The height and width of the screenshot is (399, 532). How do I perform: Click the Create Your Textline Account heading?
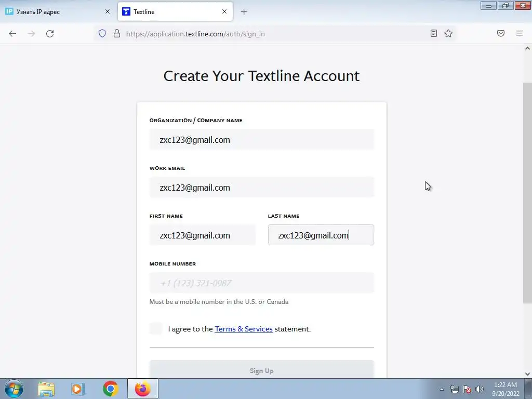click(261, 76)
